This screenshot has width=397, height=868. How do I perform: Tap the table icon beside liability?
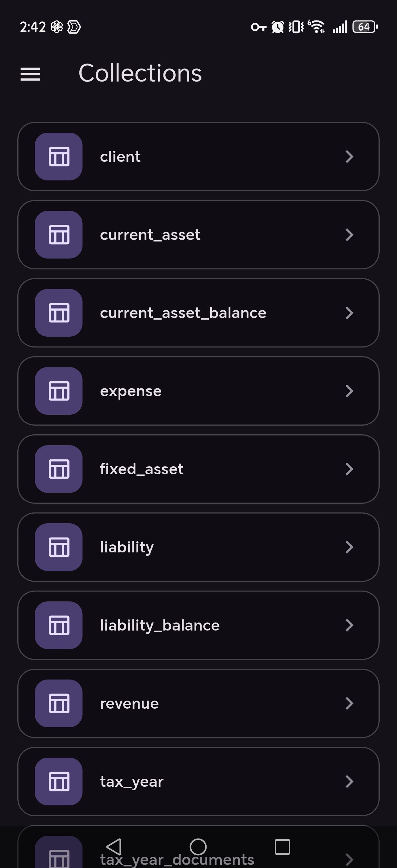(x=59, y=547)
